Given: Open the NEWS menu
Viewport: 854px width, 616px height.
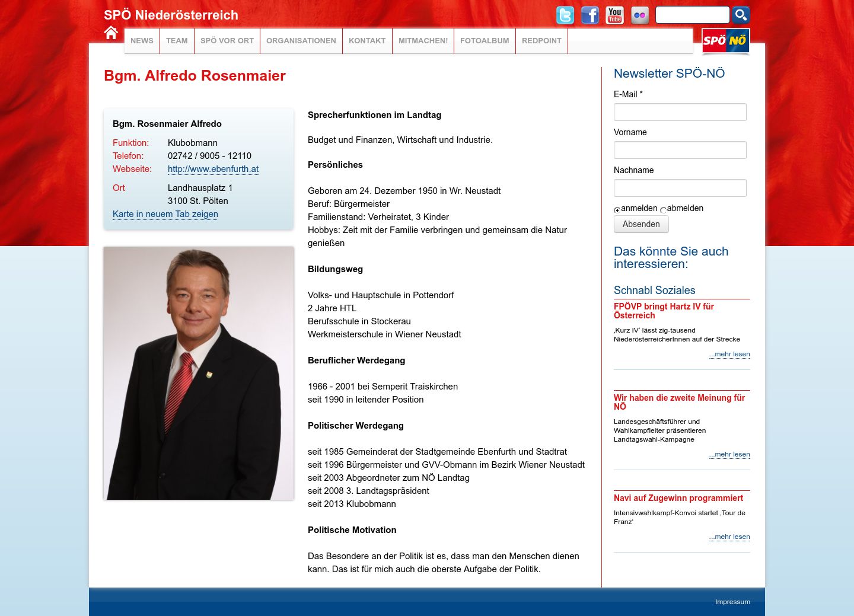Looking at the screenshot, I should (x=142, y=41).
